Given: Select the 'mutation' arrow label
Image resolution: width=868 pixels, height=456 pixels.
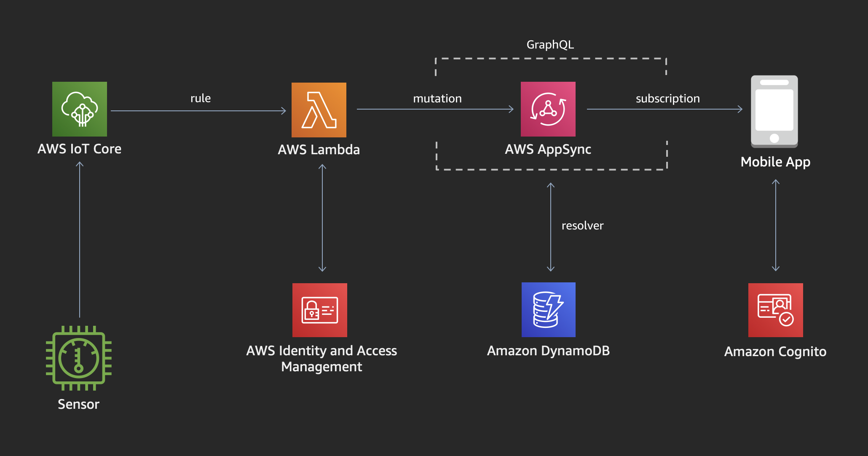Looking at the screenshot, I should tap(437, 99).
